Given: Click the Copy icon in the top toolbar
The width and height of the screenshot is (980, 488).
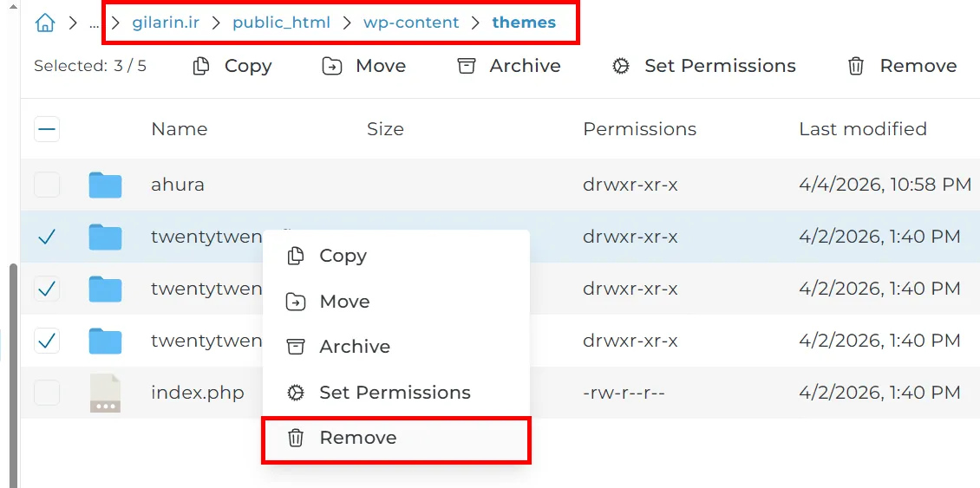Looking at the screenshot, I should click(x=201, y=66).
